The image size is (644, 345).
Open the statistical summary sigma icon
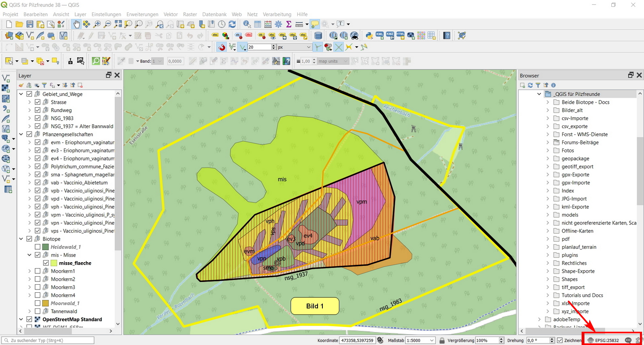[x=289, y=24]
